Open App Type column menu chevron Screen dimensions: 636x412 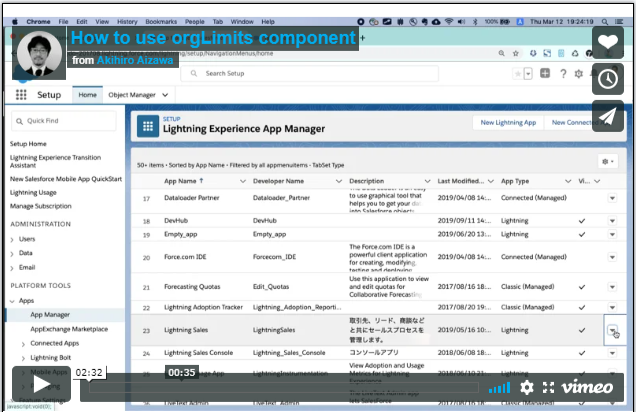(568, 181)
